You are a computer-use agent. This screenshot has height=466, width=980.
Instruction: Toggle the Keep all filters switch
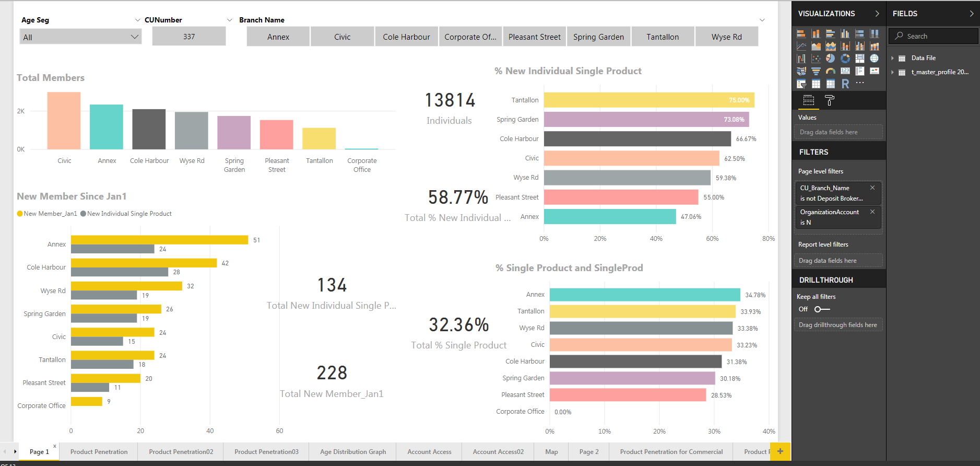pyautogui.click(x=822, y=309)
